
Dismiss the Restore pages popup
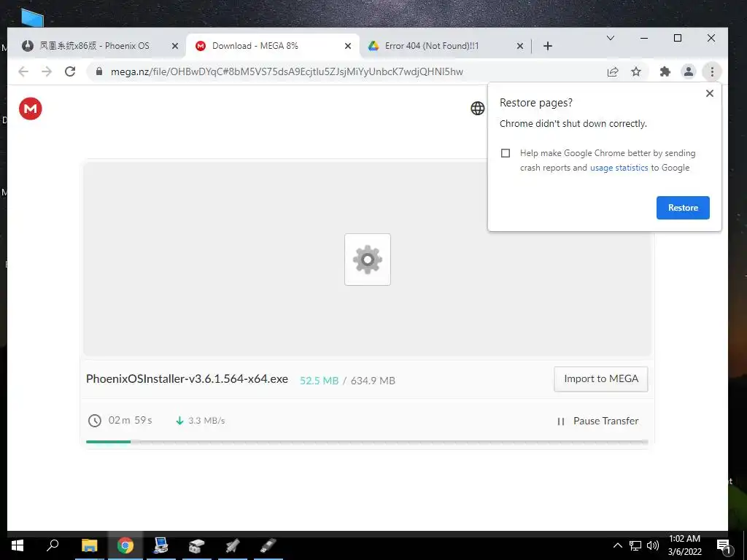(x=709, y=93)
